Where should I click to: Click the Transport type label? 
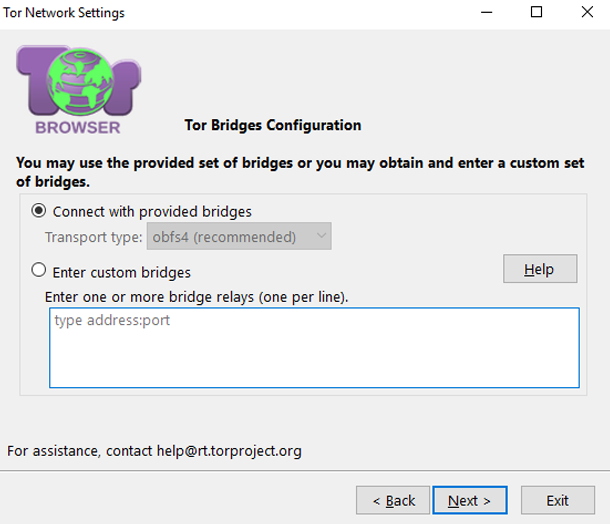click(x=93, y=238)
